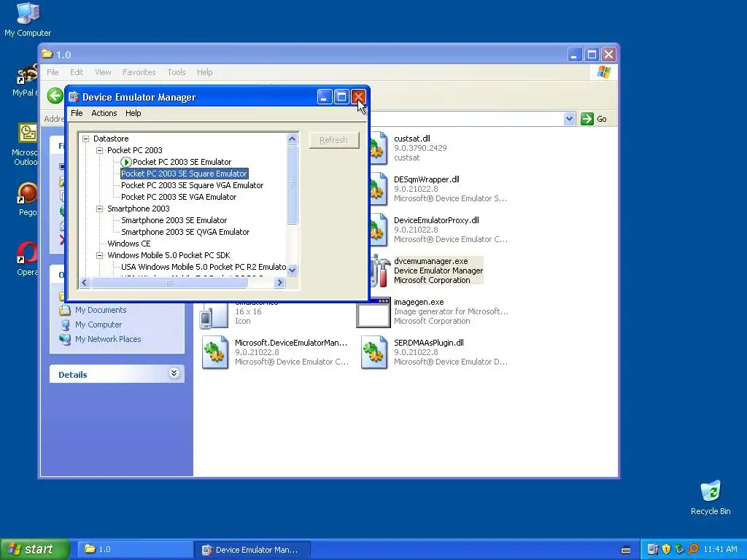Screen dimensions: 747x560
Task: Click tree horizontal scrollbar left arrow
Action: 85,282
